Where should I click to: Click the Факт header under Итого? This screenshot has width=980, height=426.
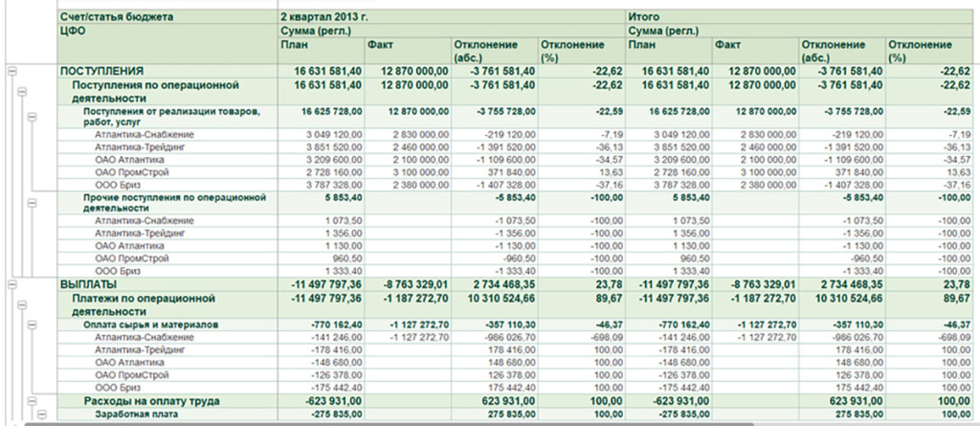[x=727, y=45]
